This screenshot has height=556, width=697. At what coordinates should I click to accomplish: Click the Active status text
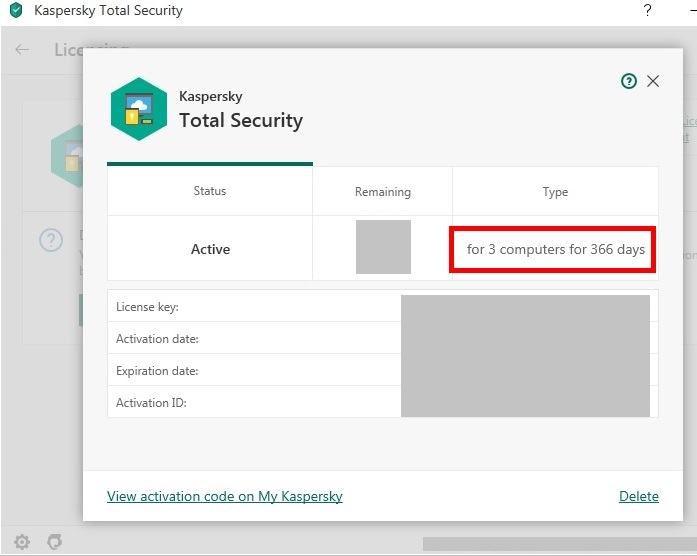click(210, 249)
